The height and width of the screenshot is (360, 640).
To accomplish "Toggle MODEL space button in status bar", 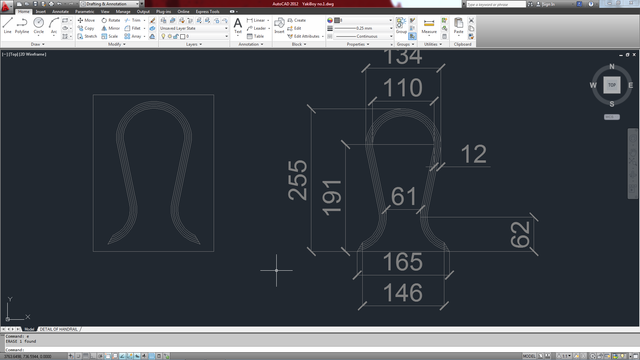I will tap(529, 356).
